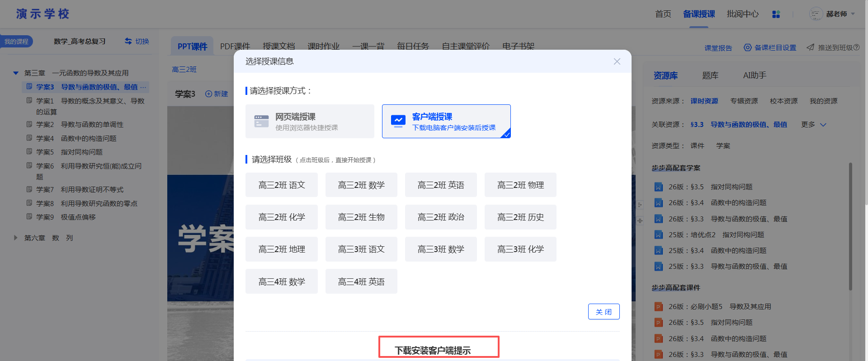Open the 首页 navigation item
This screenshot has width=868, height=361.
coord(663,14)
